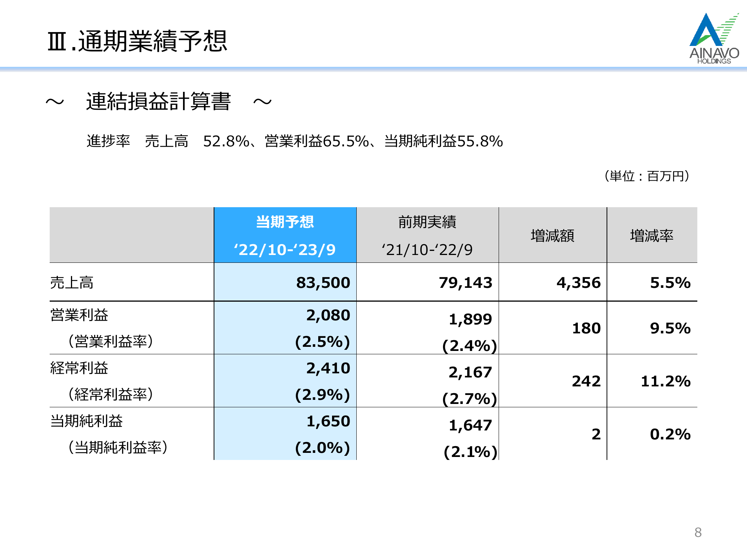The image size is (747, 560).
Task: Click the forecast ordinary profit 2,410
Action: coord(328,368)
